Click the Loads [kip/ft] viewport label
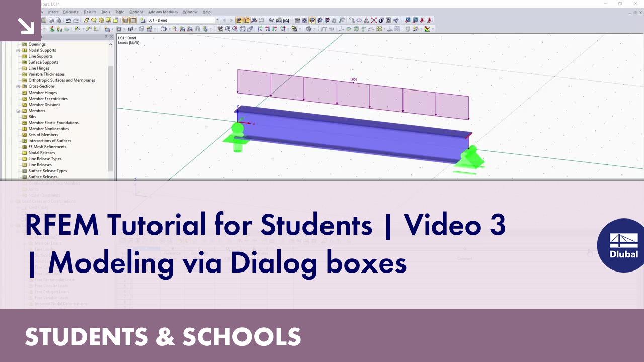 click(x=129, y=43)
